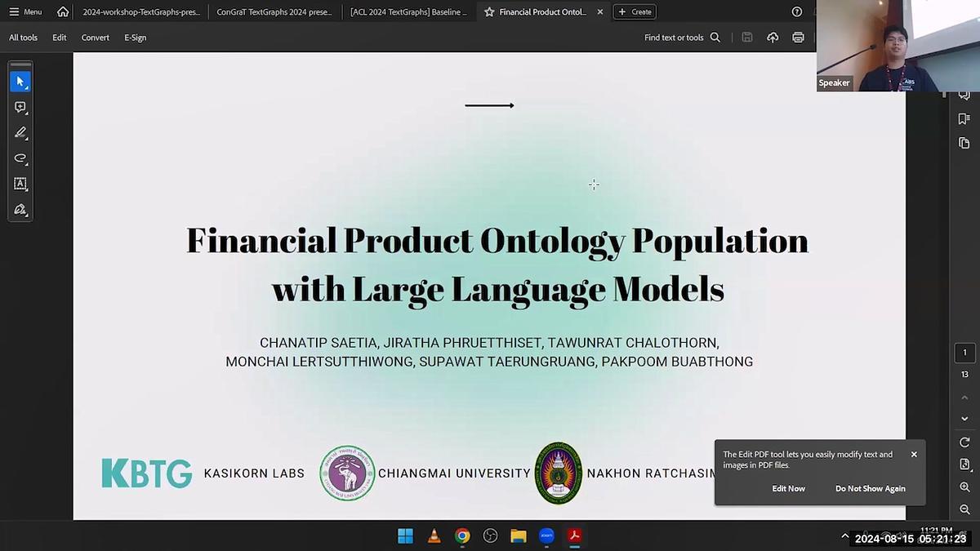The image size is (980, 551).
Task: Select the Add text box tool
Action: pyautogui.click(x=20, y=184)
